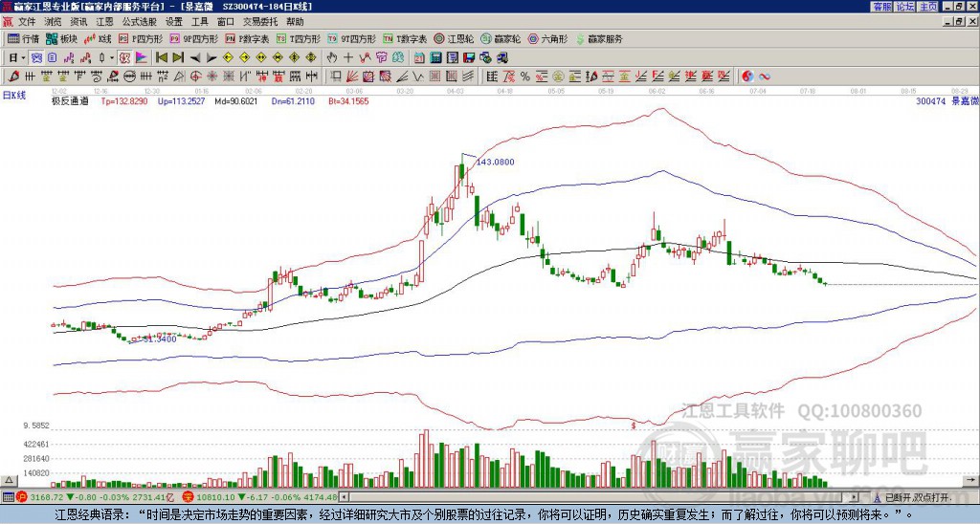This screenshot has width=980, height=524.
Task: Select the percent % line tool
Action: (x=525, y=76)
